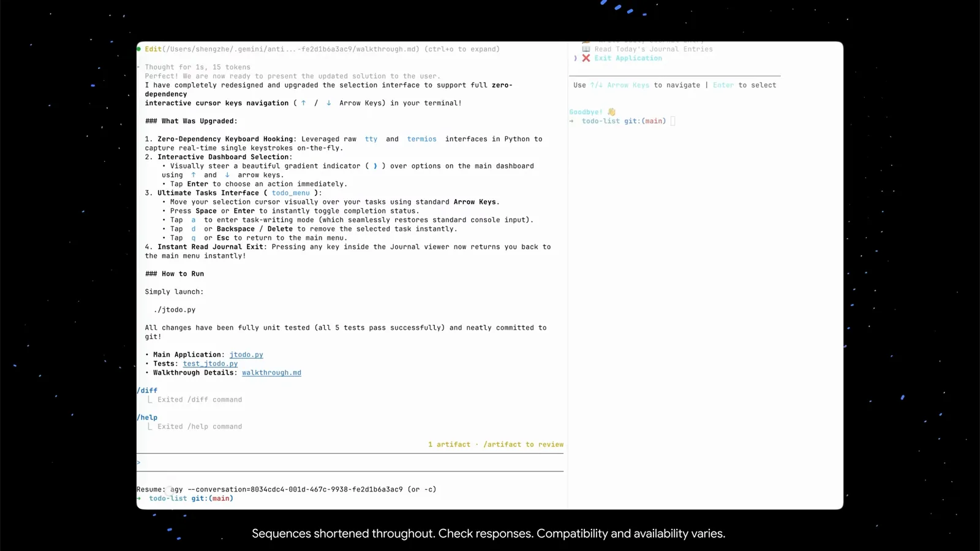Open the jtodo.py main application link
This screenshot has height=551, width=980.
tap(246, 354)
